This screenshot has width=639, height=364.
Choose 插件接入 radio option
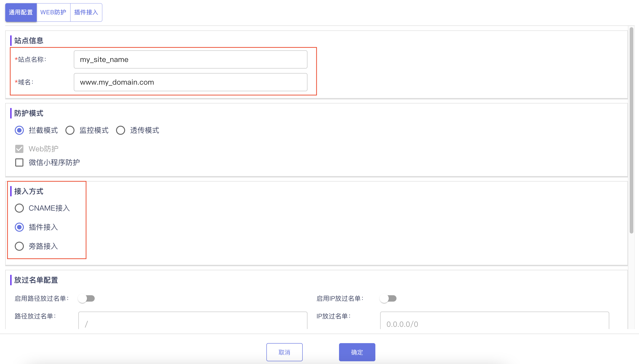(x=19, y=227)
